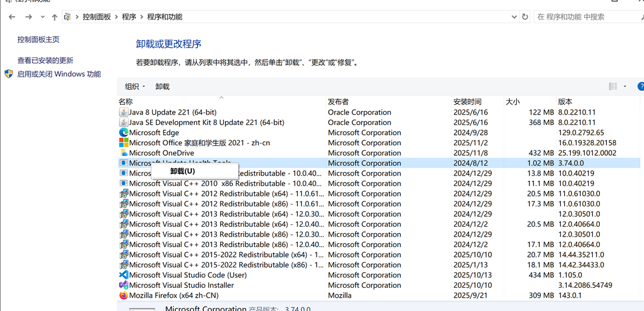Expand the address bar history dropdown
644x311 pixels.
coord(514,17)
